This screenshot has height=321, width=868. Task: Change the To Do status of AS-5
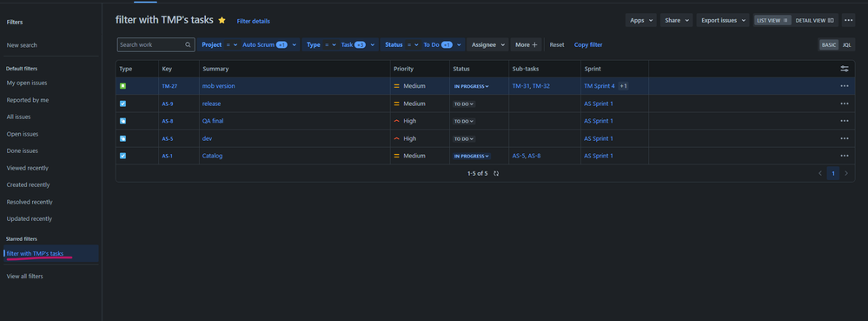click(464, 138)
